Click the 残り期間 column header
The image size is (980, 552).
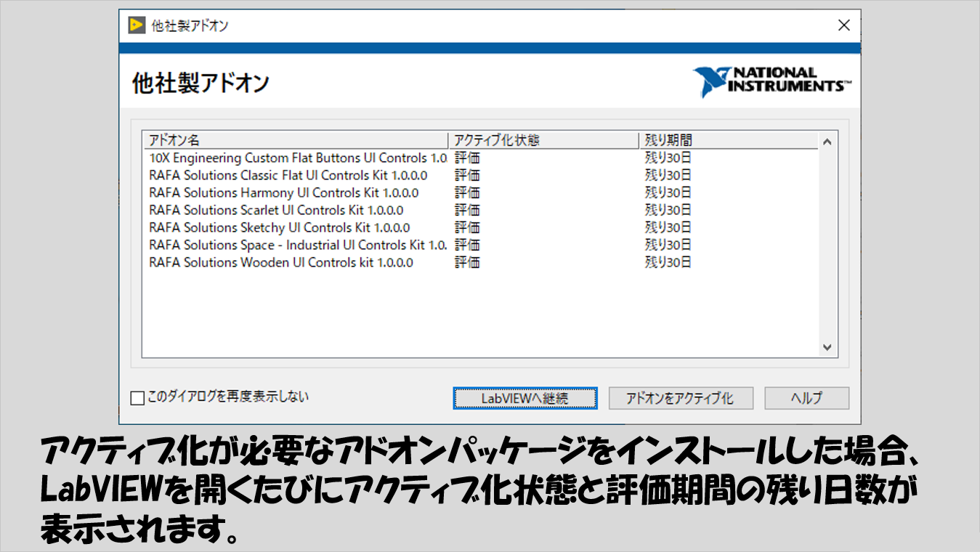tap(729, 140)
